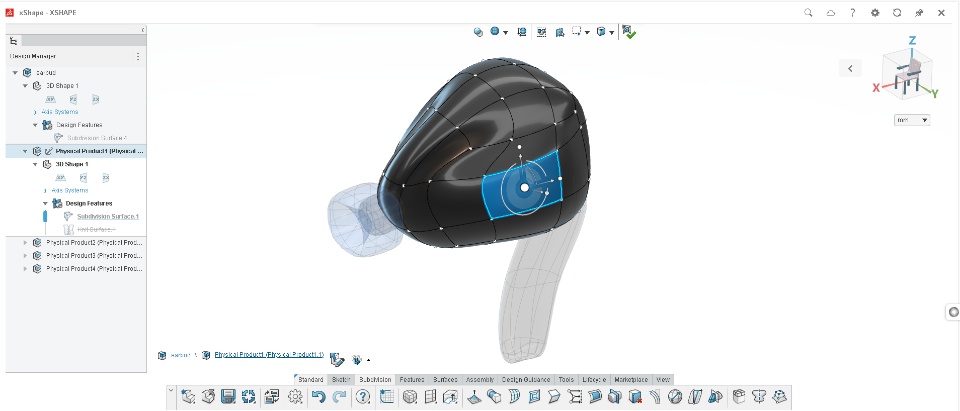
Task: Click the view orientation cube with chair
Action: (x=907, y=75)
